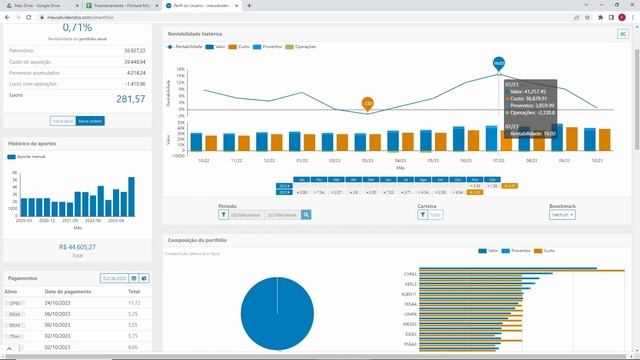Click the Período filter icon
Viewport: 640px width, 360px height.
223,215
